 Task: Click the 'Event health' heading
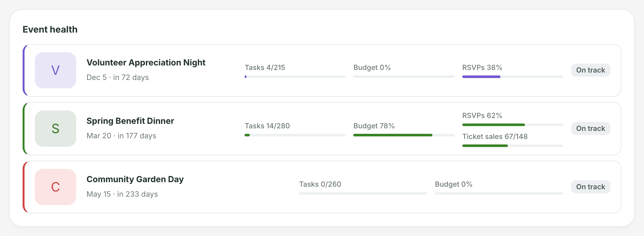click(50, 30)
